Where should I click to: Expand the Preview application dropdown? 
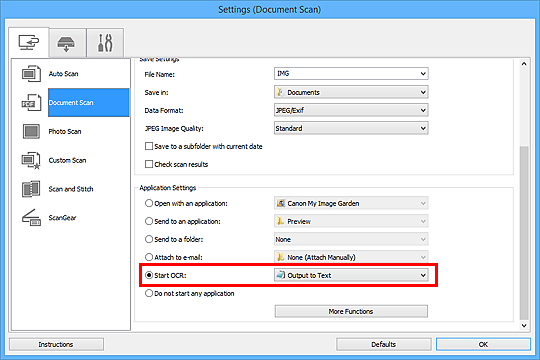point(351,221)
